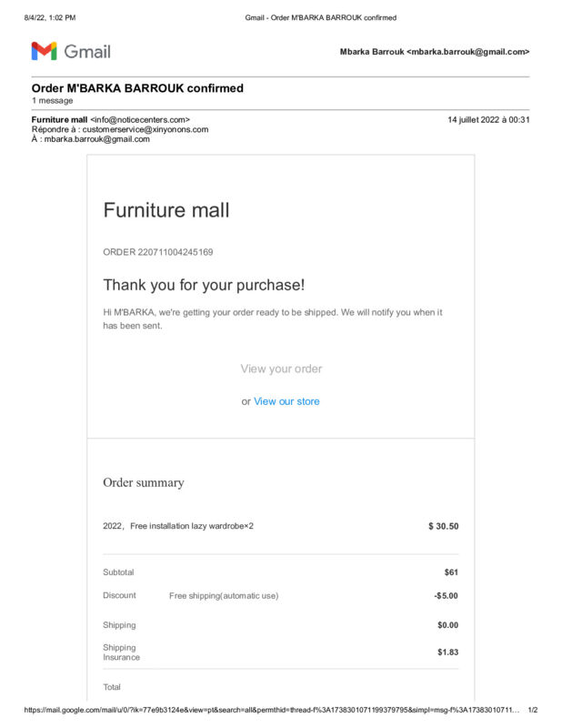
Task: Click the $ 30.50 item price
Action: pos(443,526)
